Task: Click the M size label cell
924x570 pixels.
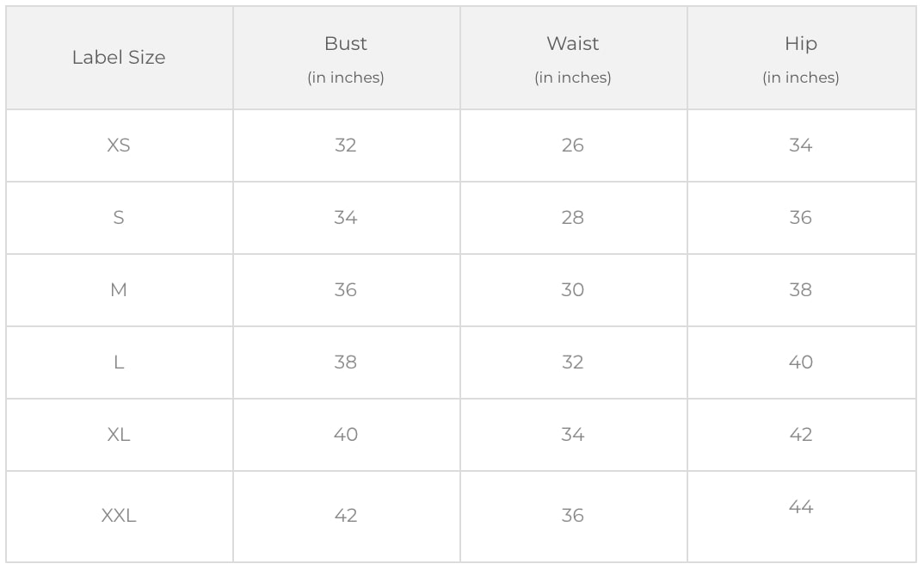Action: point(119,290)
